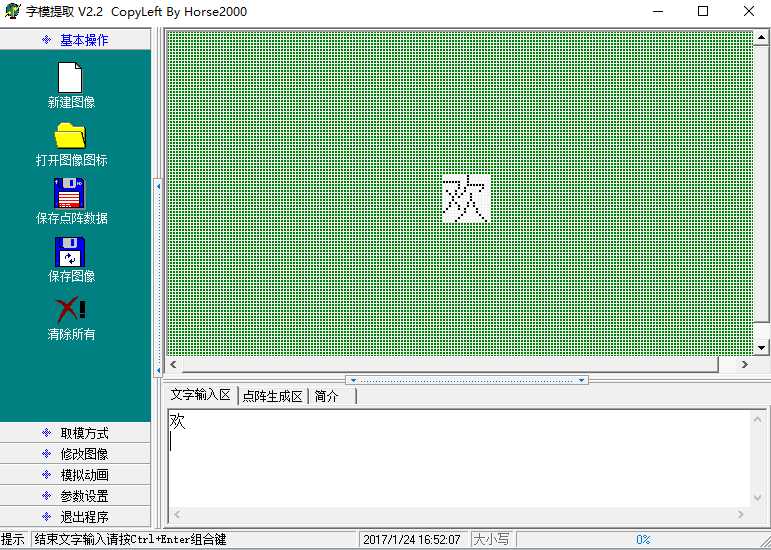This screenshot has width=771, height=550.
Task: Click the 欢 character in the text input
Action: click(178, 421)
